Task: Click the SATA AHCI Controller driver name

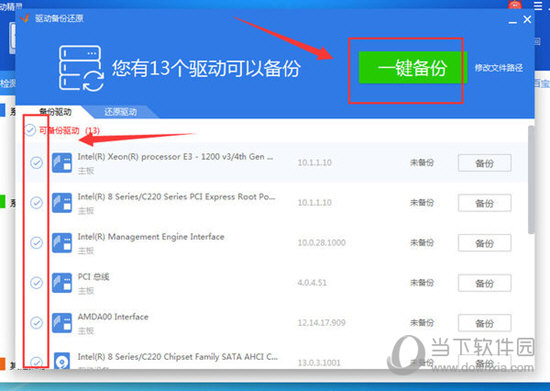Action: pyautogui.click(x=177, y=357)
